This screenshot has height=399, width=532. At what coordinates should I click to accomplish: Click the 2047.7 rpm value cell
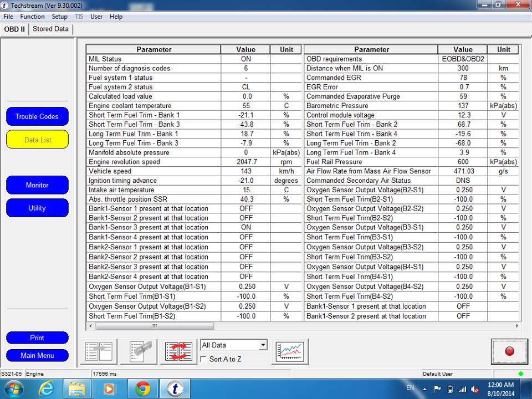245,162
